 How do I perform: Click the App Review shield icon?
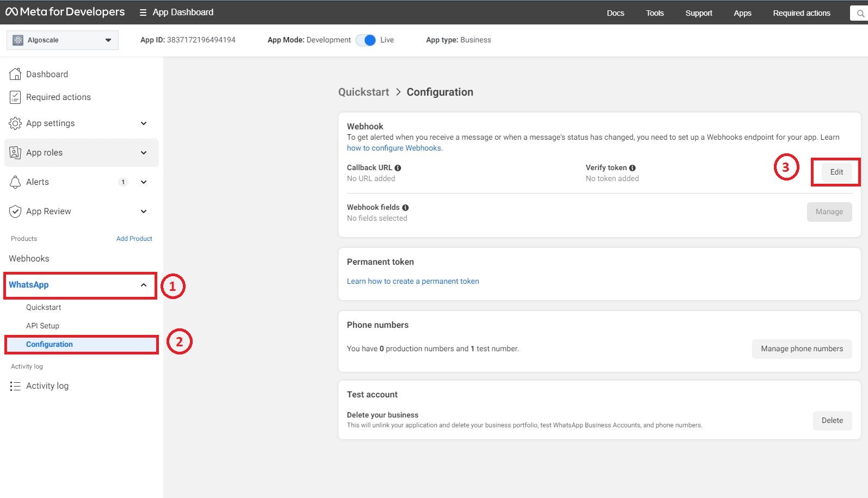point(15,211)
